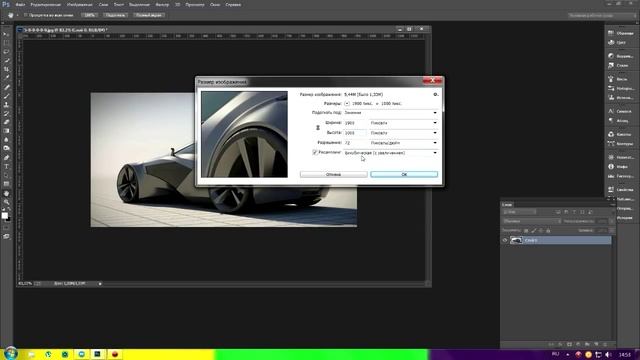Open the Символ character panel
This screenshot has height=360, width=640.
point(620,111)
